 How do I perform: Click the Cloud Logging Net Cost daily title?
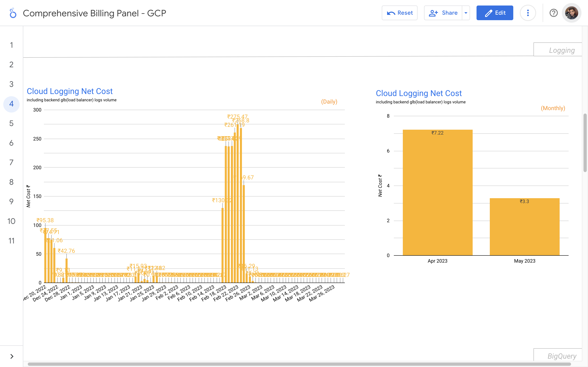[70, 91]
